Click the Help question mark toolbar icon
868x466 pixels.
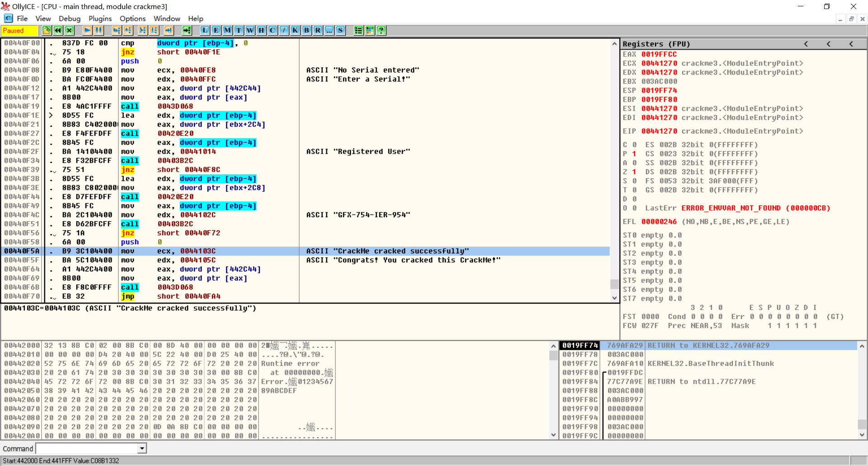click(x=381, y=30)
